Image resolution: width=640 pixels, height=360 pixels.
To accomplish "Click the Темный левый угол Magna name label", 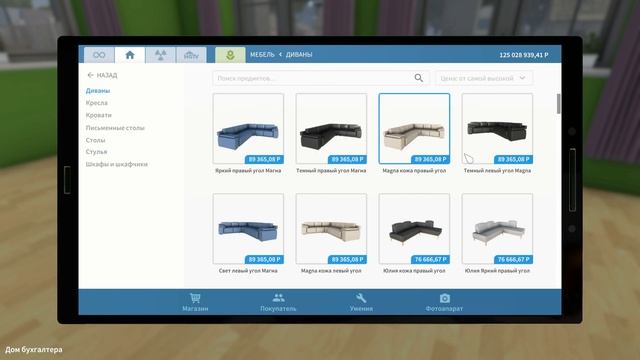I will (x=497, y=171).
